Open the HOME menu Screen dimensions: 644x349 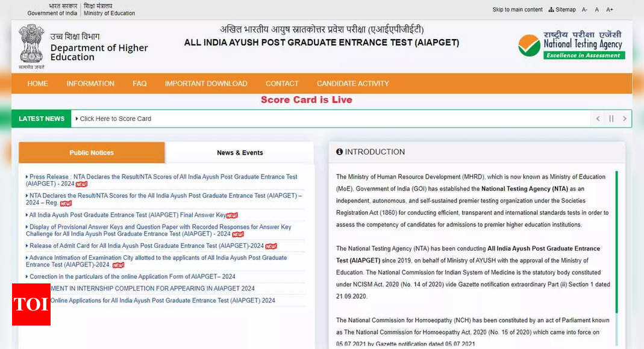(37, 83)
